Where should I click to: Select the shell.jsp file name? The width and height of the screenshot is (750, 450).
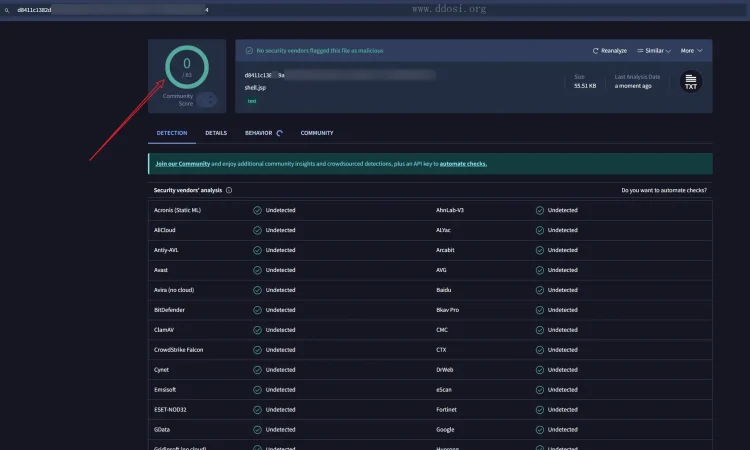(255, 88)
